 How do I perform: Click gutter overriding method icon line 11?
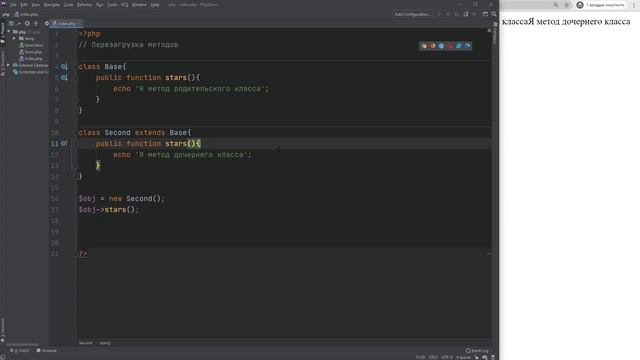[x=64, y=144]
